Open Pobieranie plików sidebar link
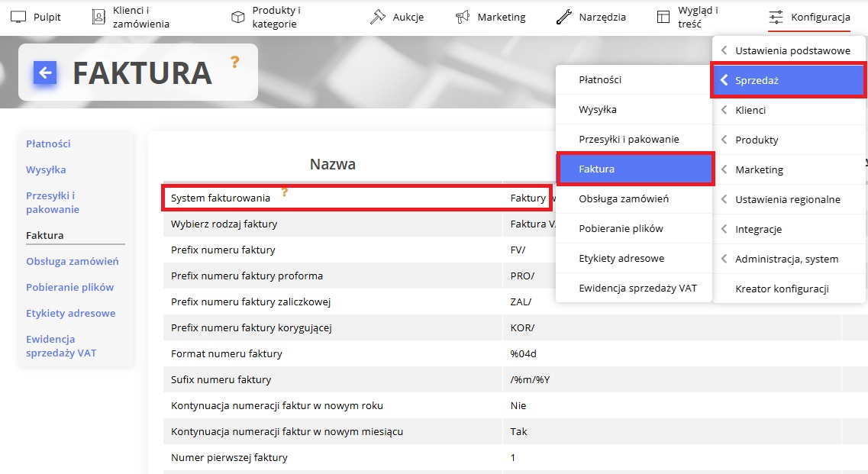The image size is (868, 474). [69, 288]
